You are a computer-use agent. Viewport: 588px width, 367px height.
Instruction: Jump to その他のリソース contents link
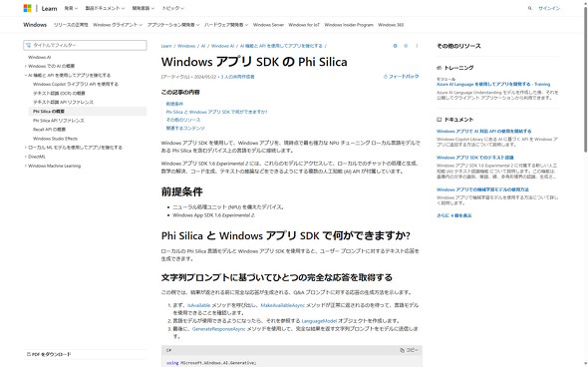click(183, 120)
